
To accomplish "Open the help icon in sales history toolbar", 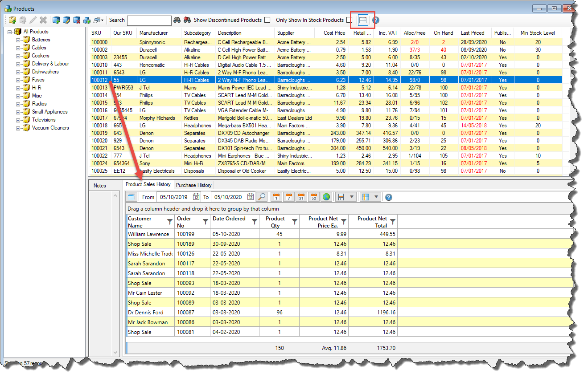I will click(x=389, y=197).
